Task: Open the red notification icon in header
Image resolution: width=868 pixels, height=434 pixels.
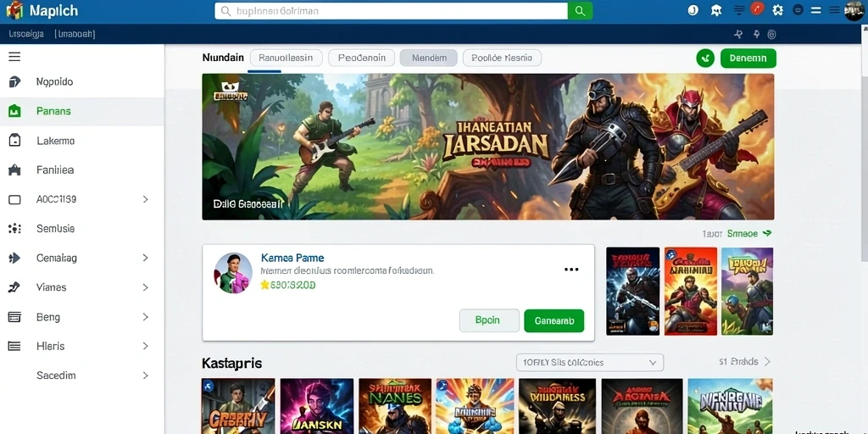Action: coord(757,8)
